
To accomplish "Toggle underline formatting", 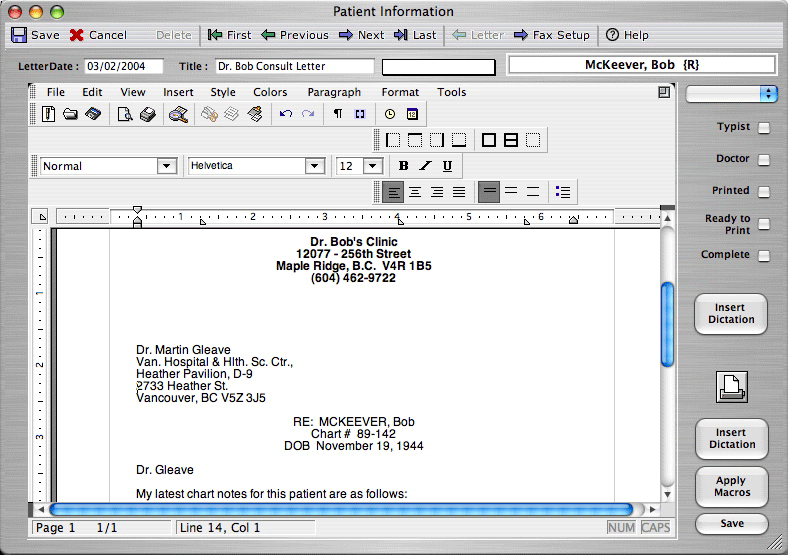I will click(x=447, y=165).
